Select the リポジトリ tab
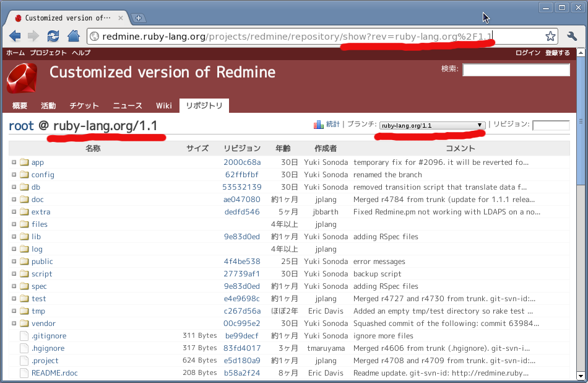The height and width of the screenshot is (383, 588). click(x=204, y=105)
